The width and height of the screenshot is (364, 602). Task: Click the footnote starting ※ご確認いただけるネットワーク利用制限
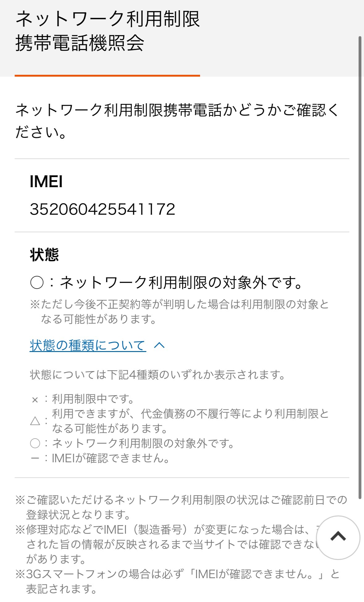182,507
